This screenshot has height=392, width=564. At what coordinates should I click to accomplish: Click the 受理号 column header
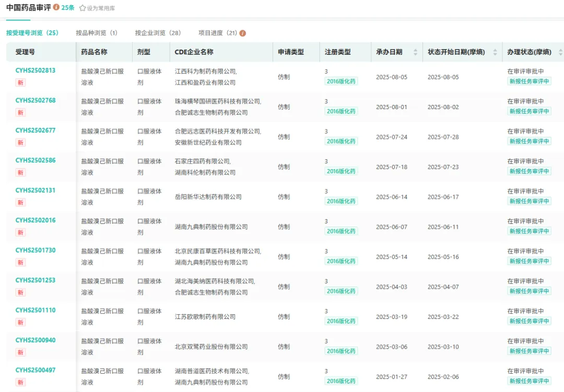(x=26, y=52)
